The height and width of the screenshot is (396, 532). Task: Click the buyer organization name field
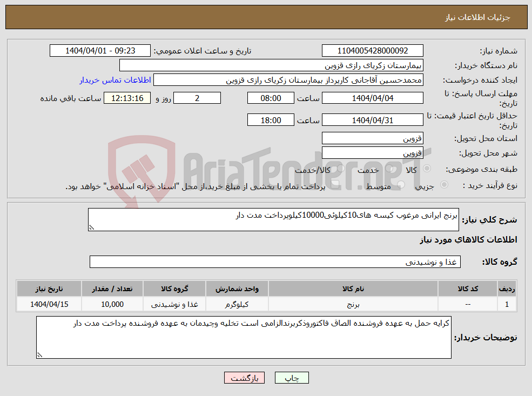pos(272,65)
